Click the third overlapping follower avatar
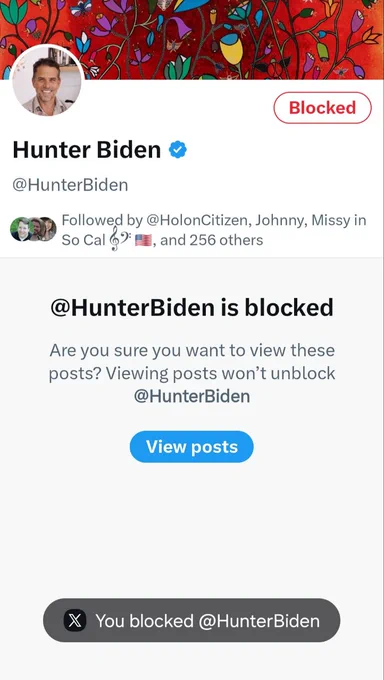This screenshot has width=384, height=680. point(49,229)
